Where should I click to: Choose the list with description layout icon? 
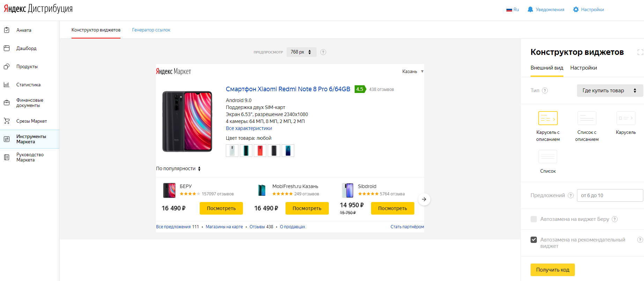(587, 118)
